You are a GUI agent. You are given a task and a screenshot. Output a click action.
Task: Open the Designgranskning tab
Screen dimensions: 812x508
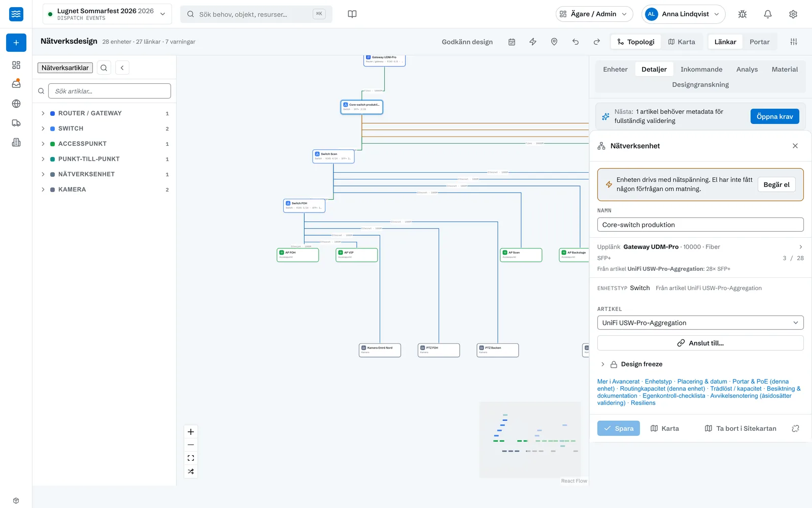coord(700,84)
